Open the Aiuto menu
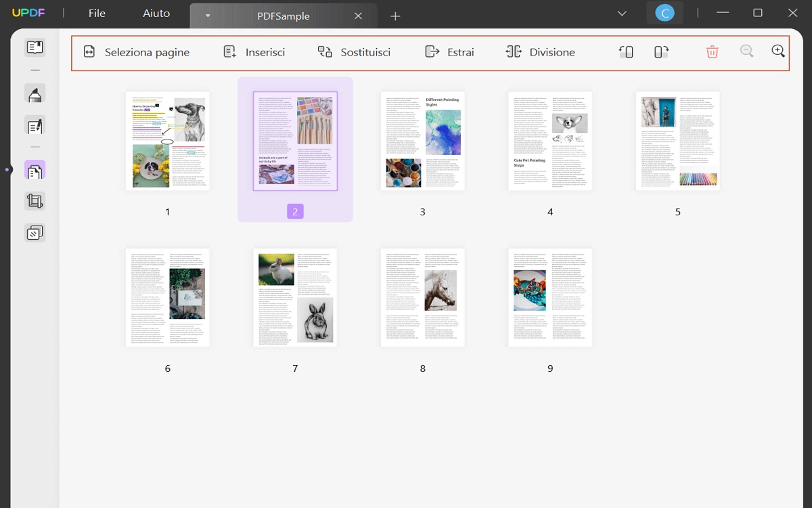The image size is (812, 508). tap(156, 13)
